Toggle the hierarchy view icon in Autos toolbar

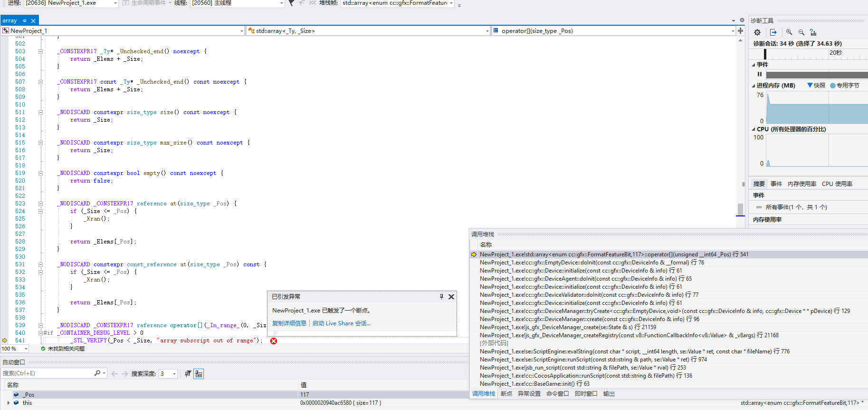point(199,374)
